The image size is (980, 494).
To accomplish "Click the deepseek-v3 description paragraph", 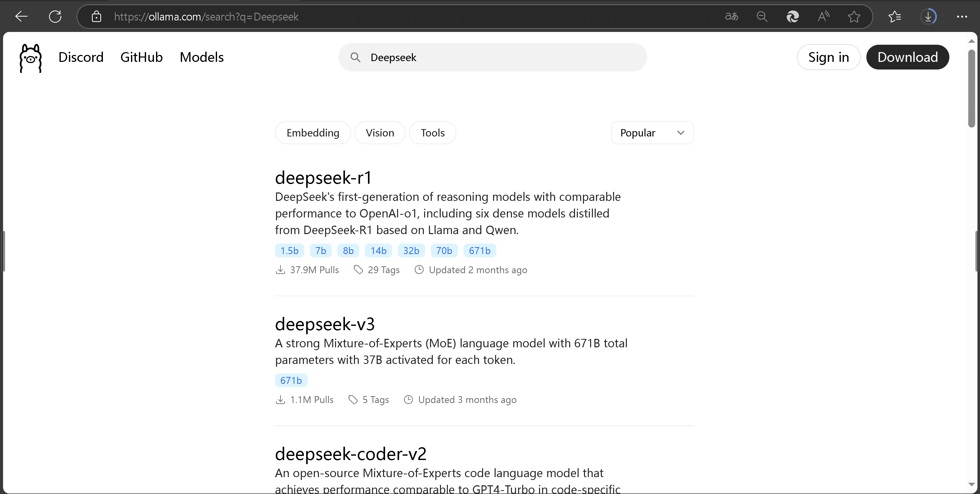I will 451,351.
